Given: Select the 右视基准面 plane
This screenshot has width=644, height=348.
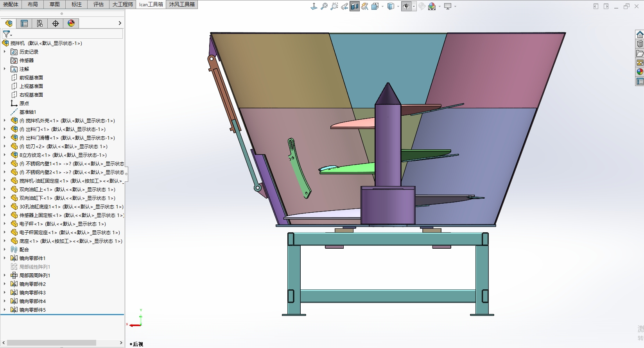Looking at the screenshot, I should (31, 95).
